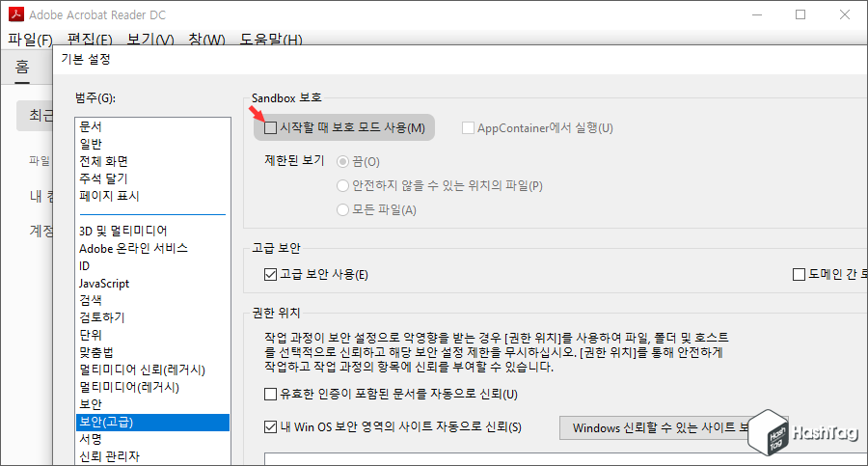Minimize the Acrobat Reader window
Screen dimensions: 868x466
click(757, 14)
